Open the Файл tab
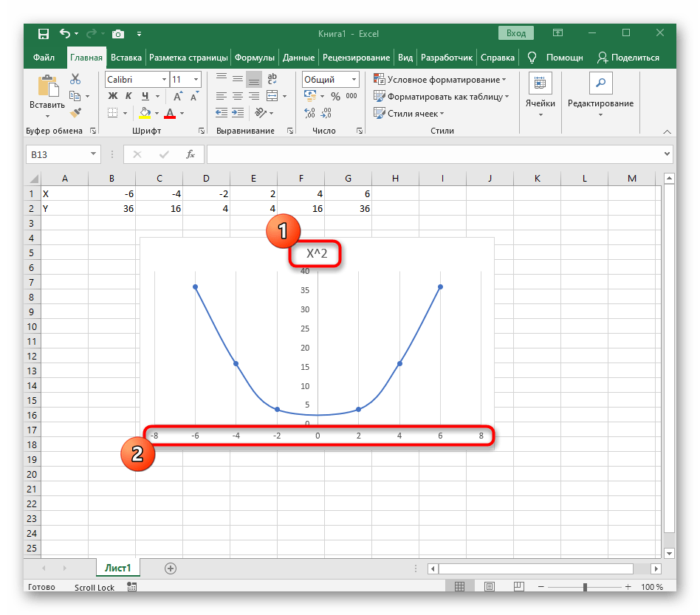Screen dimensions: 700x615 44,58
